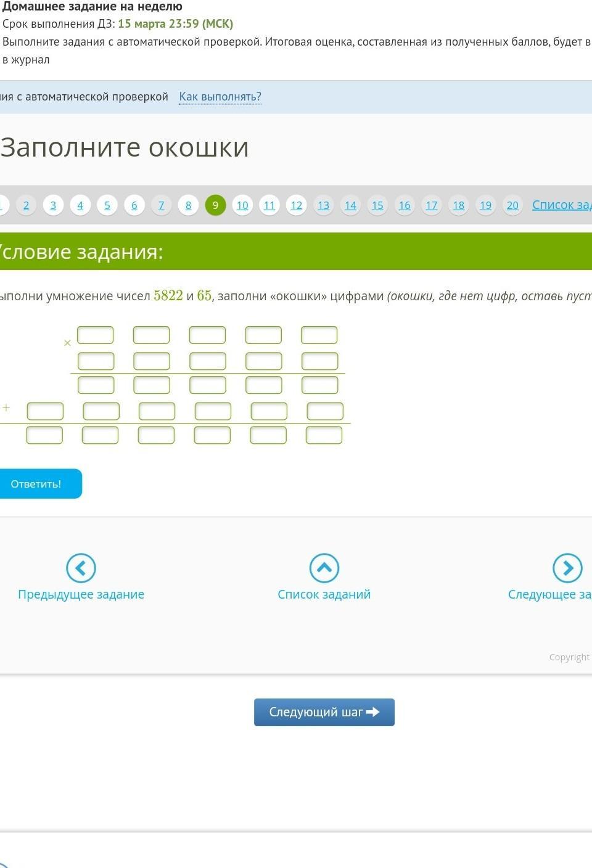Click the heading Заполните окошки
Viewport: 592px width, 868px height.
coord(125,147)
